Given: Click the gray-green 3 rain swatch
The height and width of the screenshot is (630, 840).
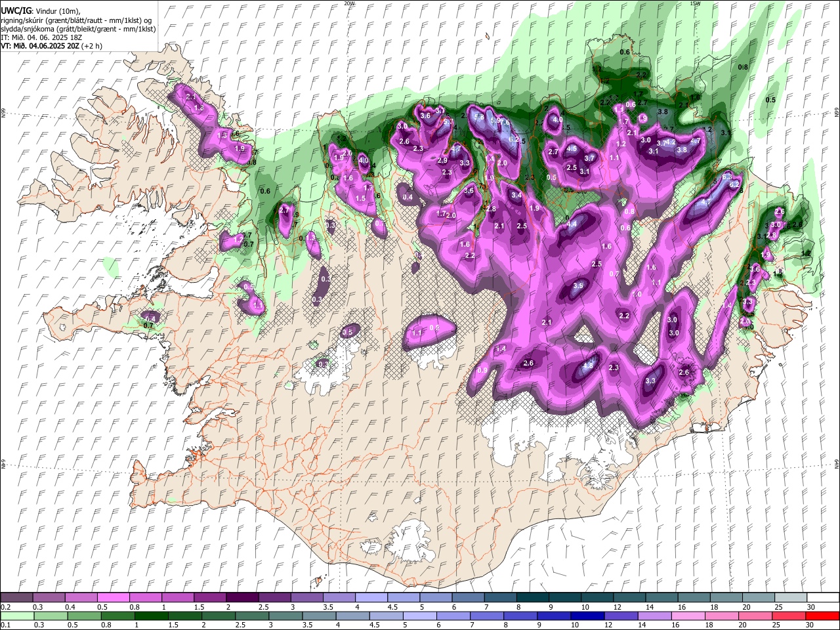Looking at the screenshot, I should click(x=285, y=616).
